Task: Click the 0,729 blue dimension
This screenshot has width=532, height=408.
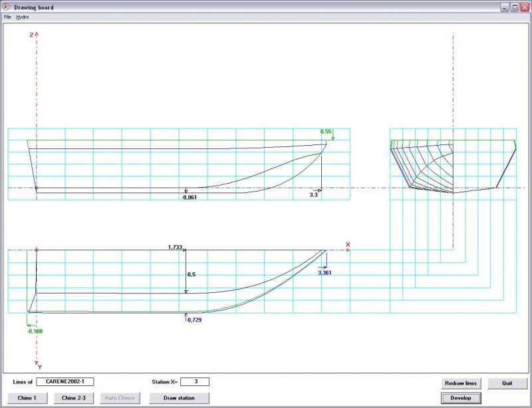Action: click(x=194, y=319)
